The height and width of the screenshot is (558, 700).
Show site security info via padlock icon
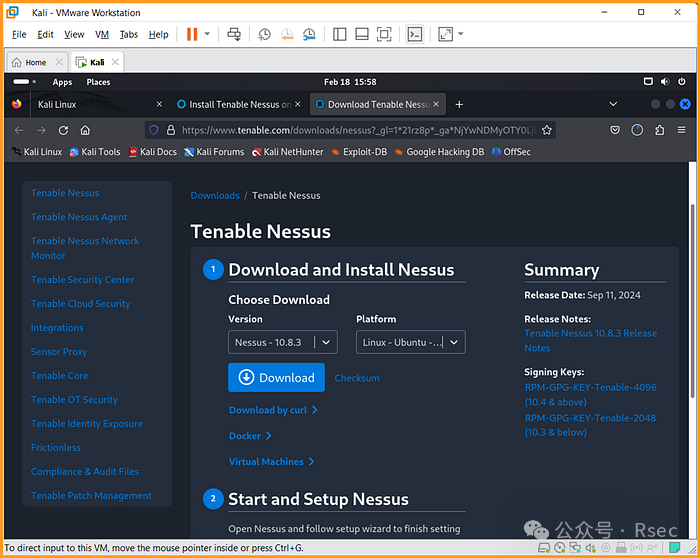[171, 130]
